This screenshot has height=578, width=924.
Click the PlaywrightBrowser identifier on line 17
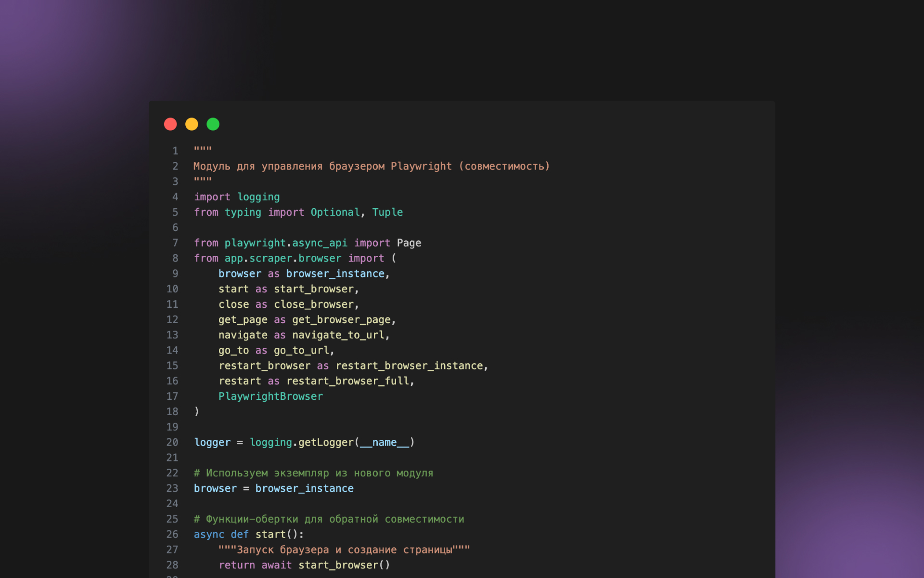[x=270, y=396]
